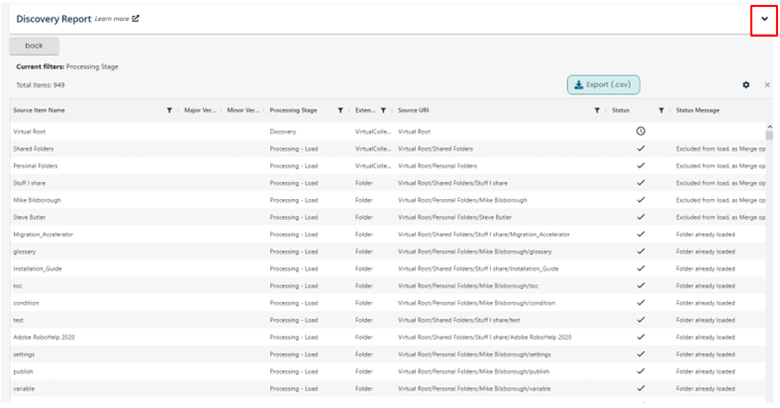Select the Virtual Root item name cell
Screen dimensions: 780x408
tap(29, 132)
